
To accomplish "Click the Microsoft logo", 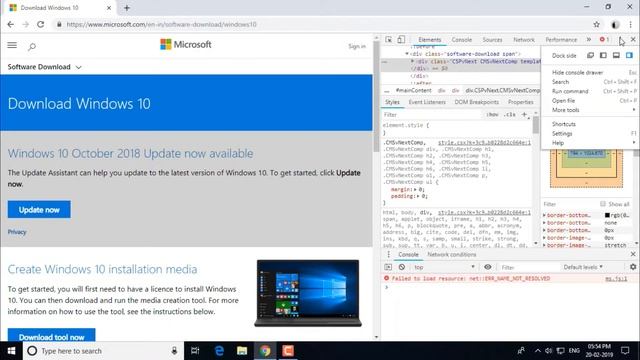I will (x=186, y=44).
